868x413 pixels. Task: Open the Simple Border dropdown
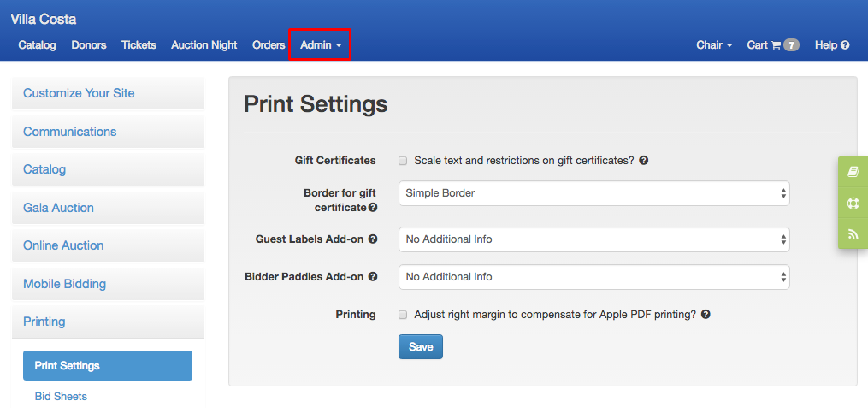[594, 193]
